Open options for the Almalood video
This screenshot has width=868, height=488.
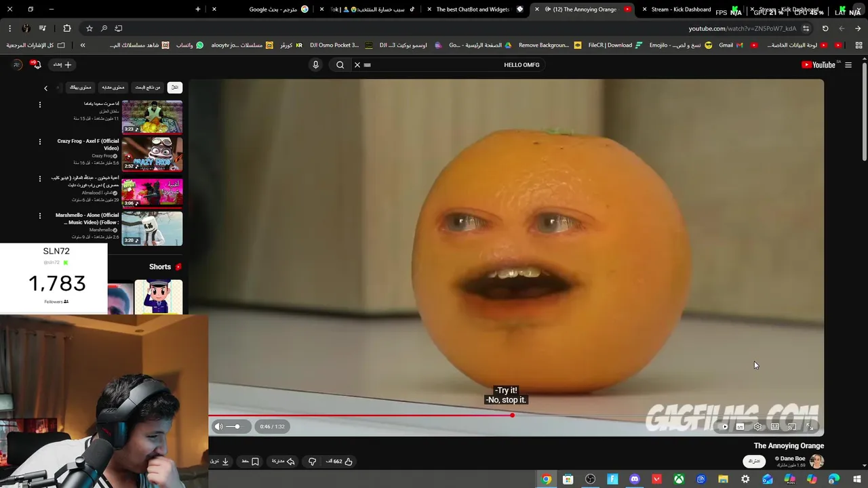(x=39, y=179)
